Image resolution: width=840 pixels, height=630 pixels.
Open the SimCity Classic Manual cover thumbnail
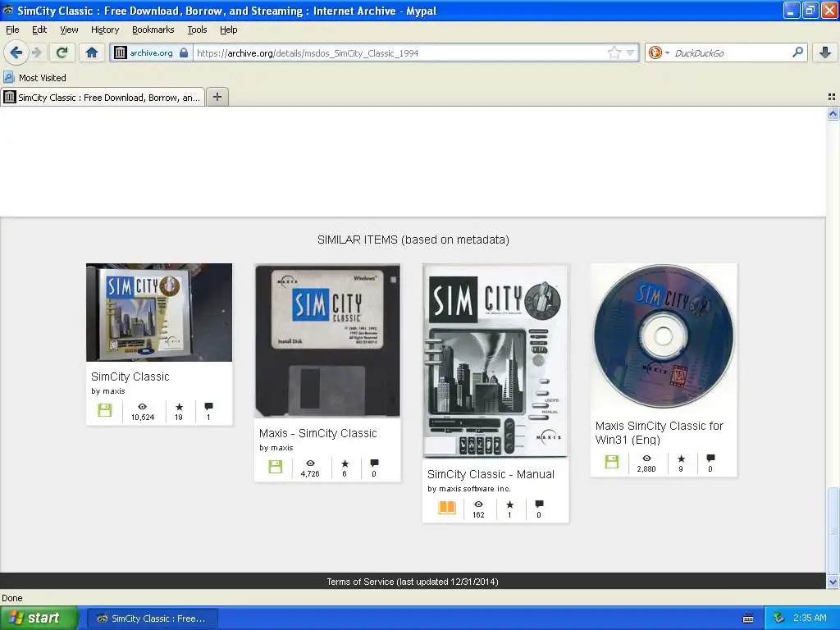pyautogui.click(x=495, y=361)
